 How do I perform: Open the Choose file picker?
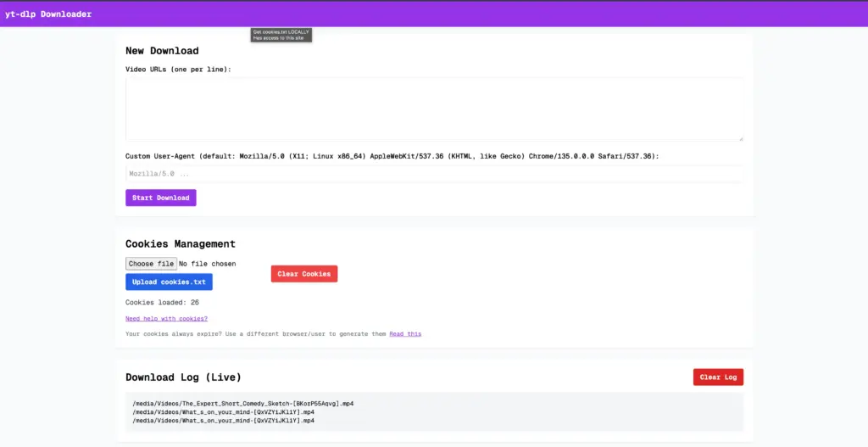(151, 264)
